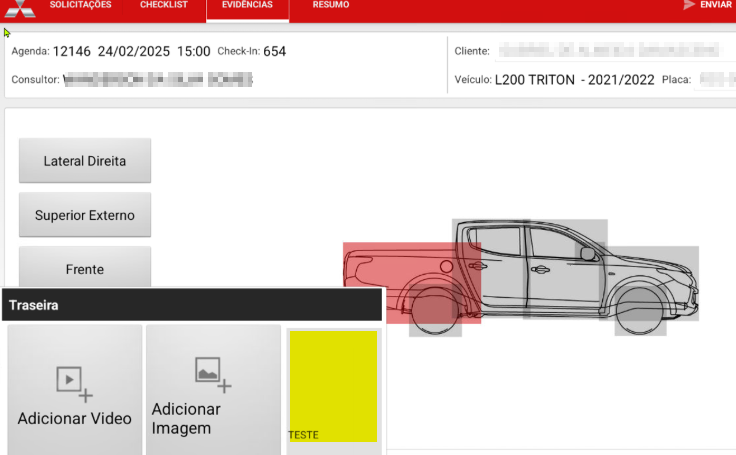
Task: Select the front wheel zone on diagram
Action: pos(640,310)
